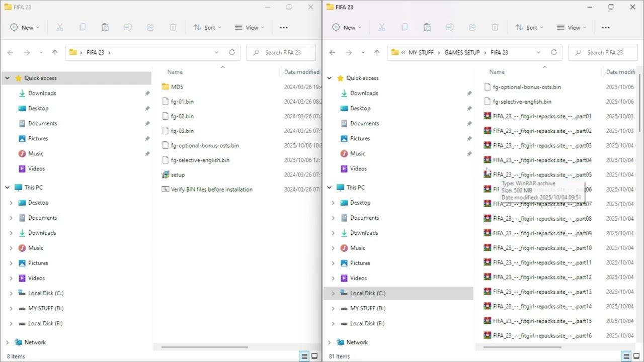The width and height of the screenshot is (644, 362).
Task: Open the See more menu in the right window
Action: tap(606, 28)
